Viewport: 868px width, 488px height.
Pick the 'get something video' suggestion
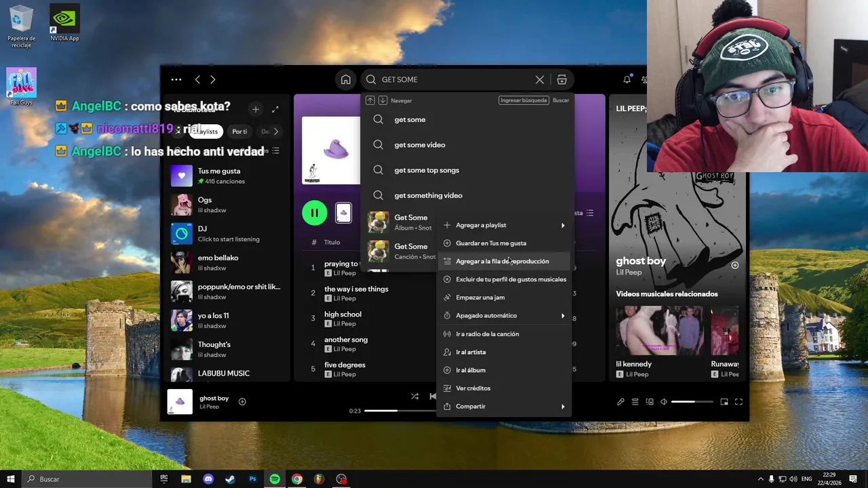click(467, 195)
